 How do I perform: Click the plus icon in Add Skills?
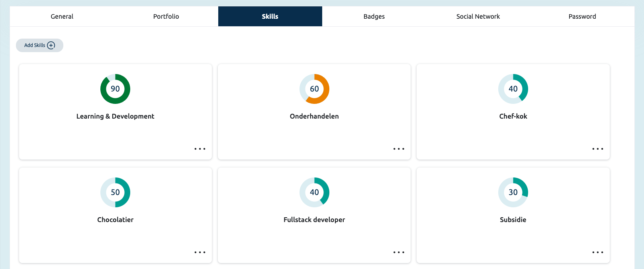pos(51,45)
